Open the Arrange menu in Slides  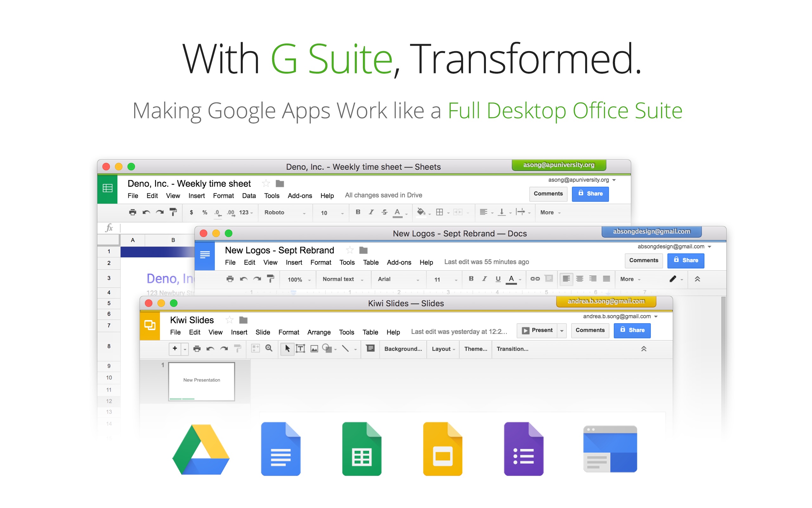pyautogui.click(x=319, y=332)
